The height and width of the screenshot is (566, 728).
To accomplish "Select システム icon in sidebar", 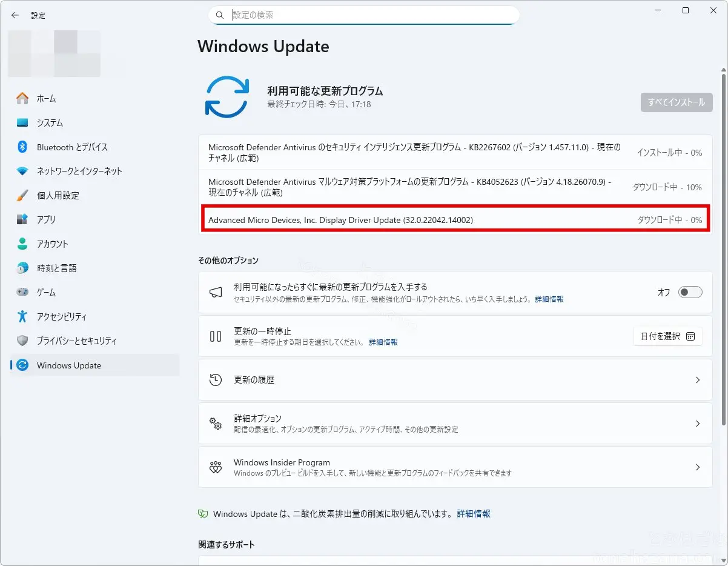I will [22, 122].
